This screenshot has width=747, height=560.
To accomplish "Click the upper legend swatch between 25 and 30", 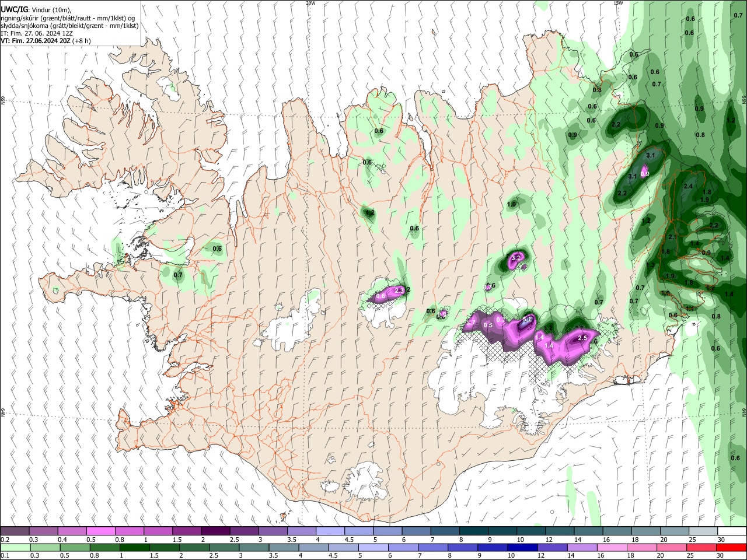I will [704, 531].
